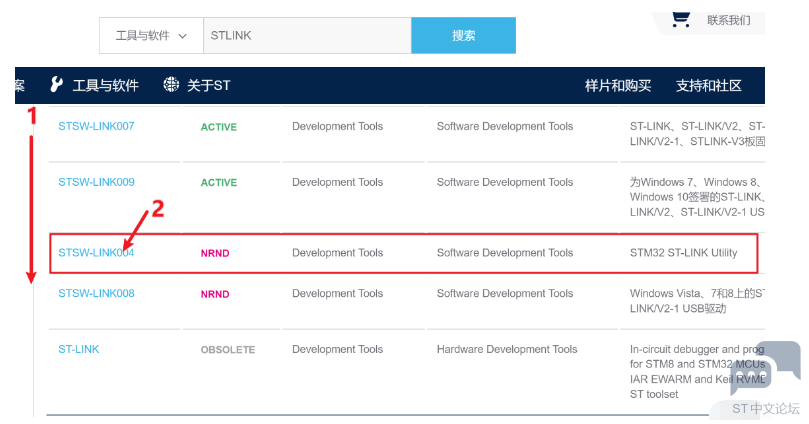Open the 关于ST navigation menu
809x424 pixels.
point(208,85)
